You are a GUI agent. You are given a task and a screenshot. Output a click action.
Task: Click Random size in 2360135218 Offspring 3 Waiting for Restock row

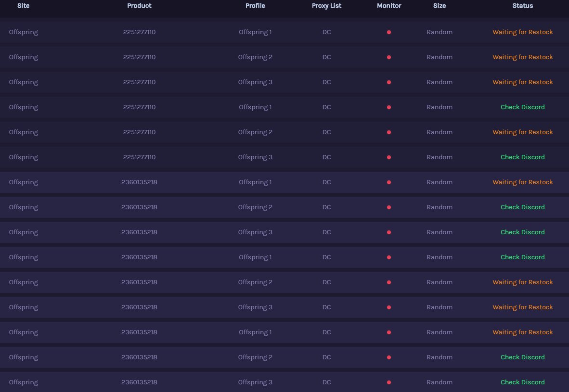pos(440,307)
